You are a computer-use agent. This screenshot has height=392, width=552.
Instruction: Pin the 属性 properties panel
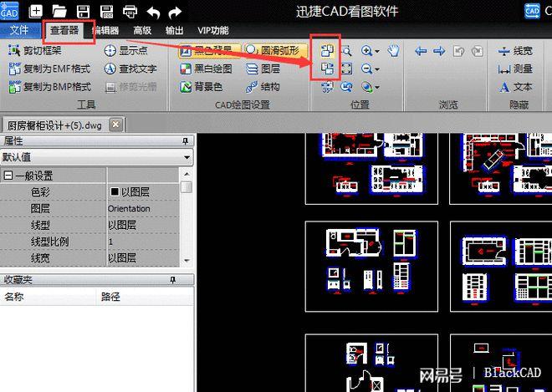(186, 141)
